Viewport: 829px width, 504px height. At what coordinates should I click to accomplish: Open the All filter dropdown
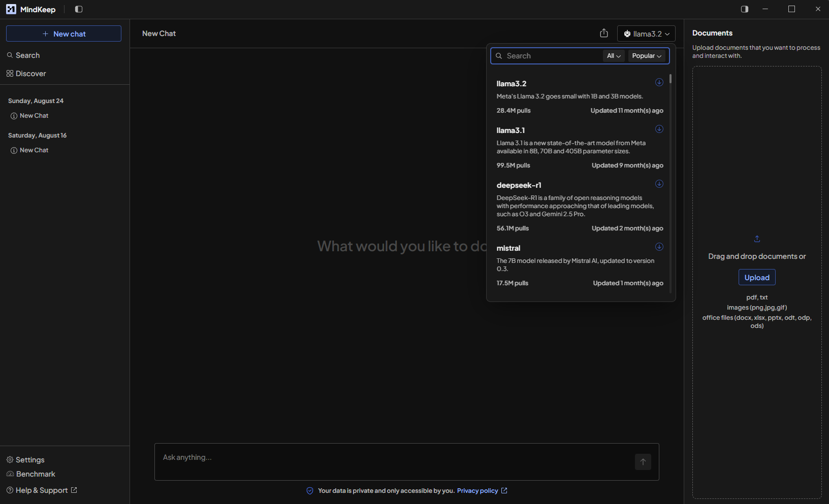click(614, 56)
